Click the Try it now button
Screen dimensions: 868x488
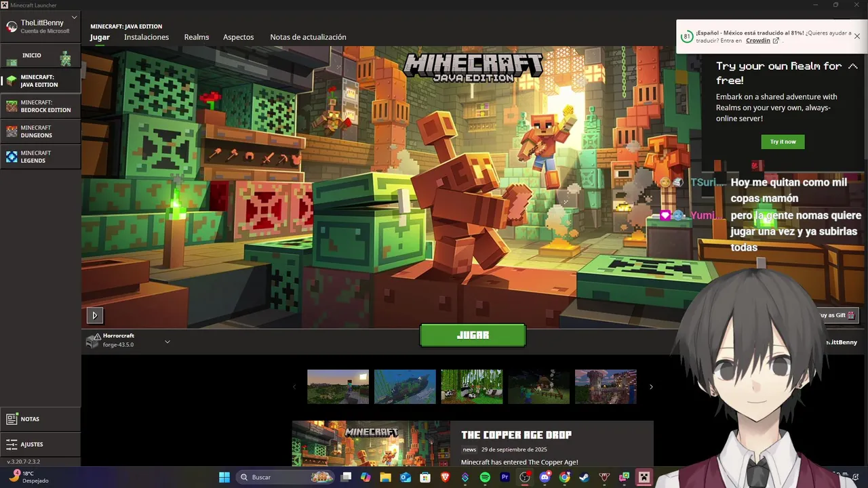click(x=783, y=142)
